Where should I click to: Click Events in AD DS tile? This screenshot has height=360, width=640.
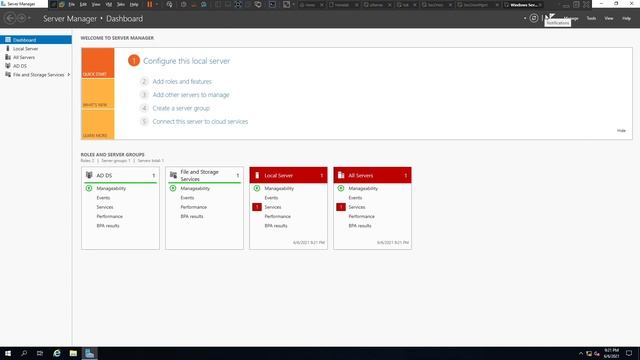[x=103, y=198]
